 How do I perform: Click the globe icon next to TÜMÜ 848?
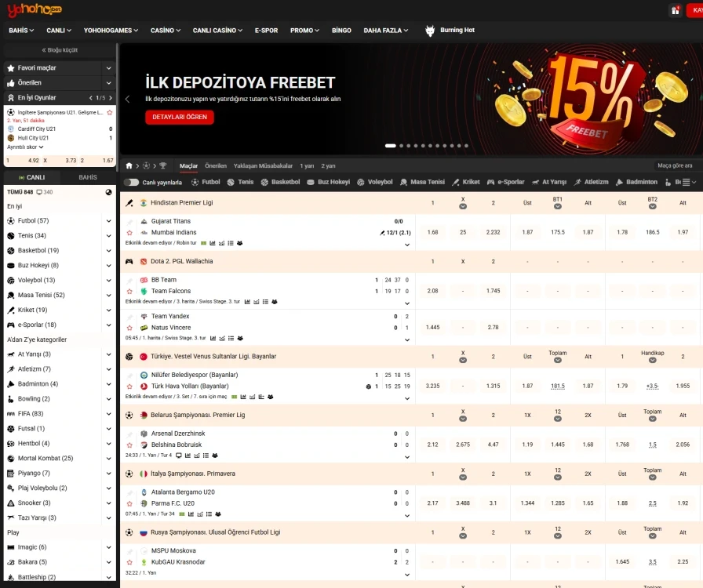(x=108, y=192)
